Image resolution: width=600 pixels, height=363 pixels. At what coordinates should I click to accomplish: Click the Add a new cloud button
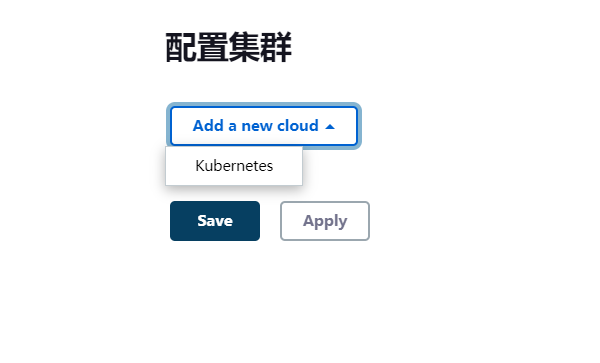click(x=264, y=126)
